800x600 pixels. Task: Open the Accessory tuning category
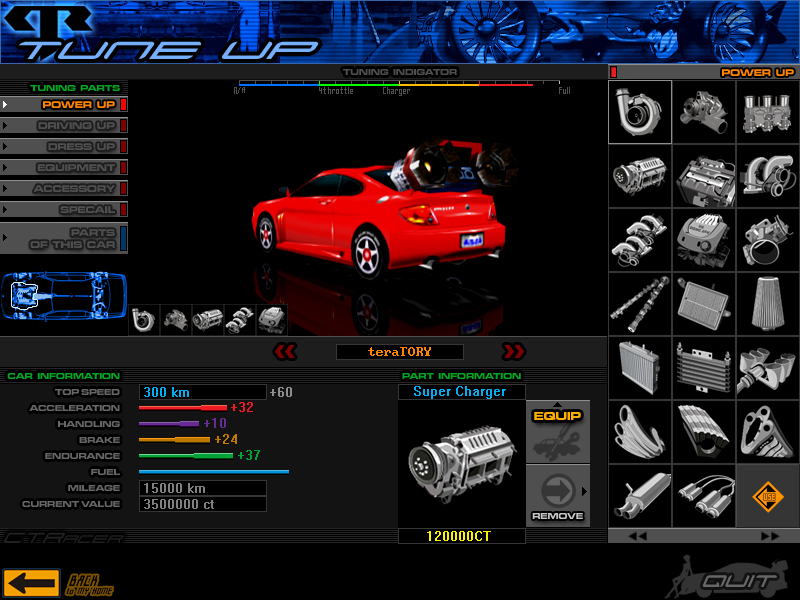pos(74,189)
